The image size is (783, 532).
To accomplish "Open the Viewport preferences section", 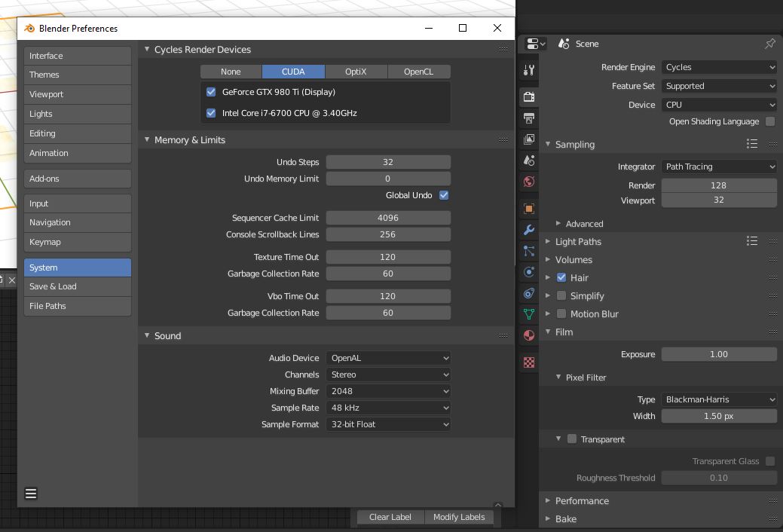I will click(78, 94).
